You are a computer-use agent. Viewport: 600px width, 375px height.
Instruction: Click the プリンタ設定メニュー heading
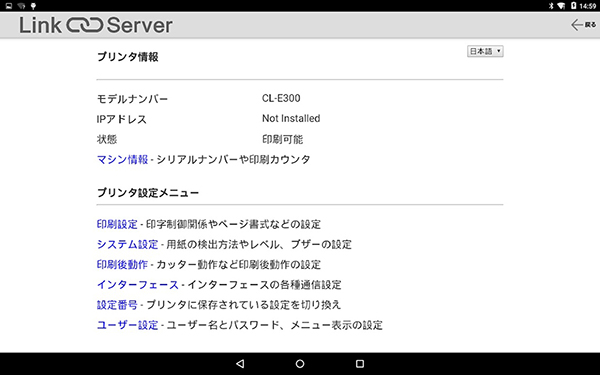click(148, 192)
